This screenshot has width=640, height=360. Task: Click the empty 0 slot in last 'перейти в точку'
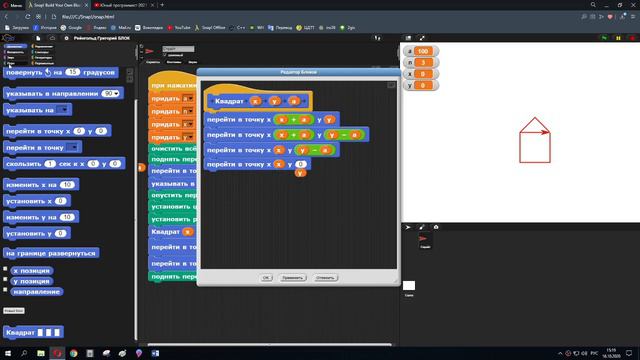coord(300,164)
